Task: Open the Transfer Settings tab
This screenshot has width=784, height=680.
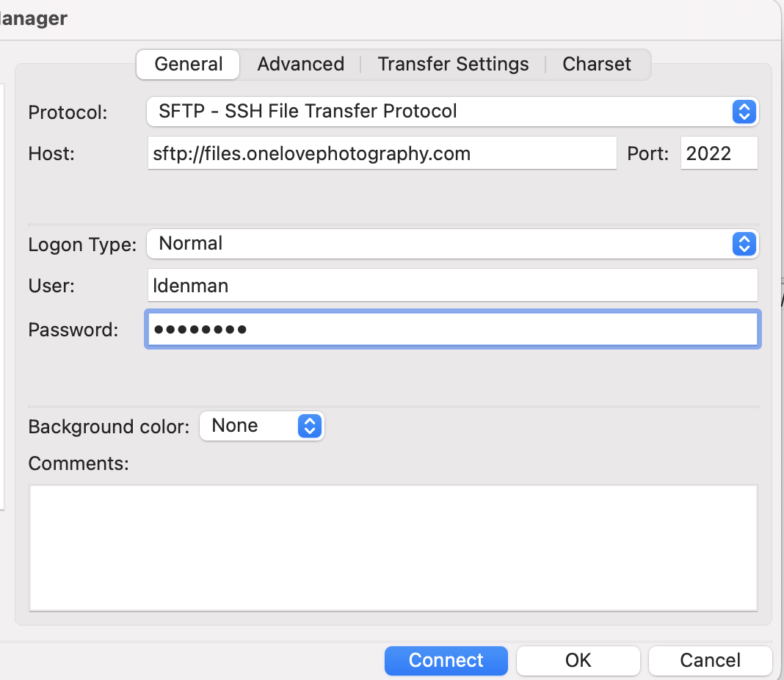Action: [453, 65]
